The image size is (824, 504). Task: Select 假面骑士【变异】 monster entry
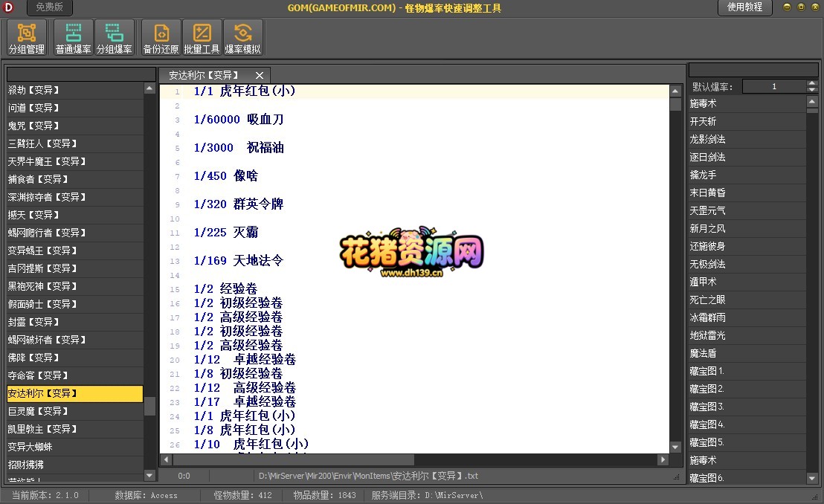point(74,304)
